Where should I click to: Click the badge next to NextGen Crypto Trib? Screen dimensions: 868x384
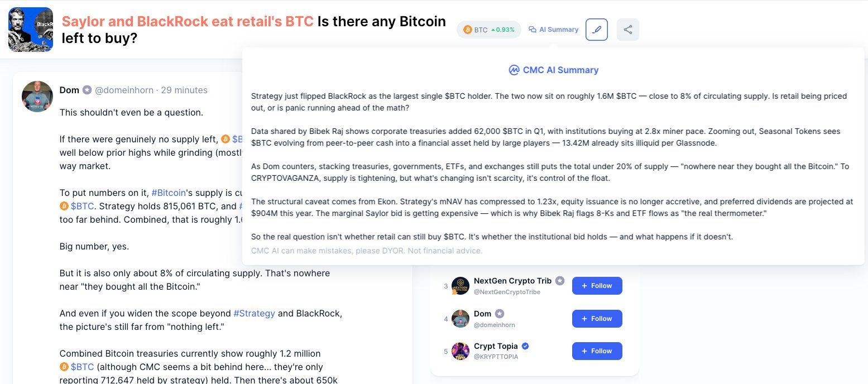(560, 281)
